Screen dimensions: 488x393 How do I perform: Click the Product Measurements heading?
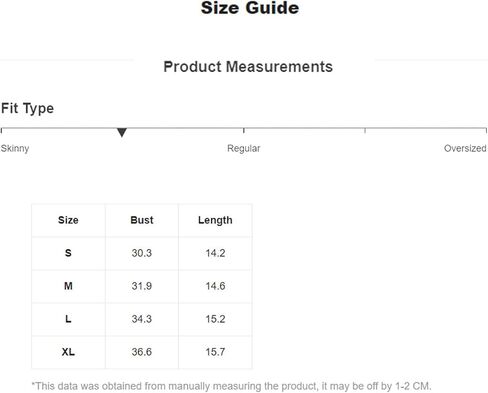pyautogui.click(x=248, y=67)
